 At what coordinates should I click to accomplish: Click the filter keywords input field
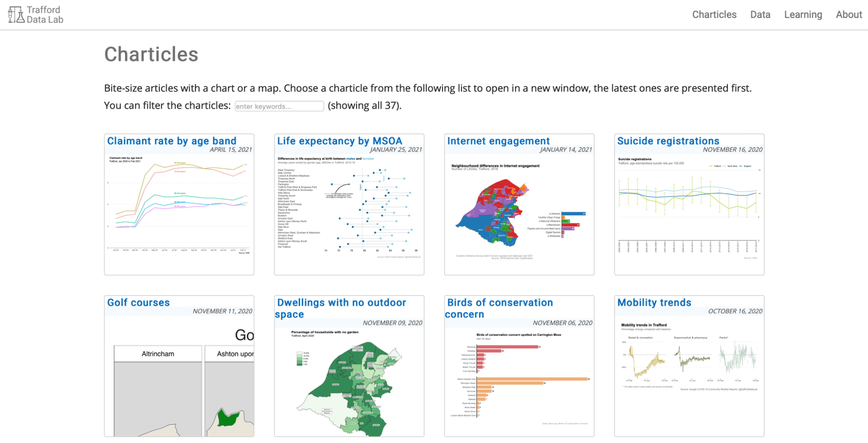[279, 106]
